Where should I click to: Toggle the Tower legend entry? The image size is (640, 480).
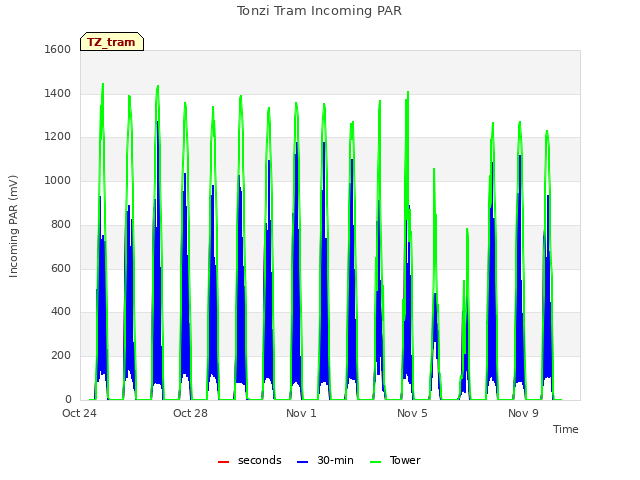[395, 460]
